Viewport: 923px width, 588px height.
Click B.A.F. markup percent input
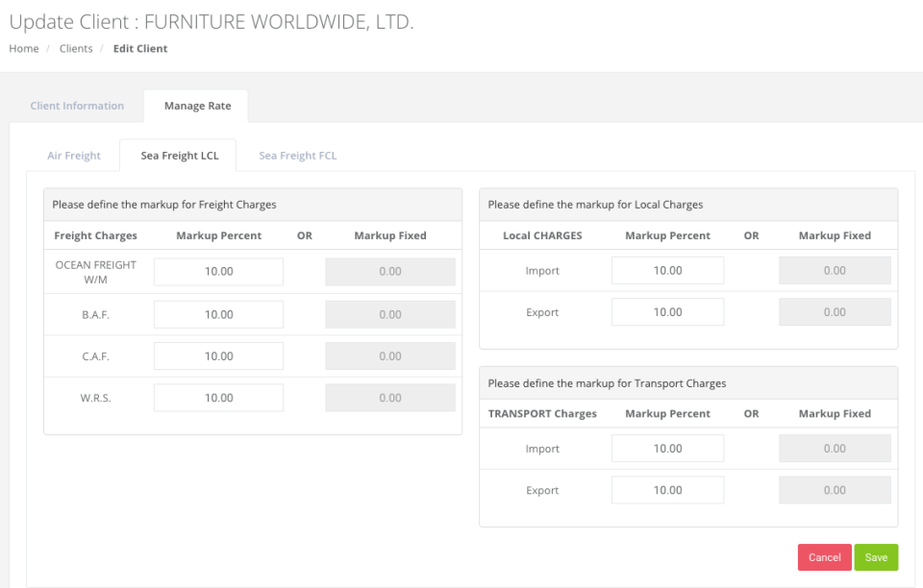(218, 314)
